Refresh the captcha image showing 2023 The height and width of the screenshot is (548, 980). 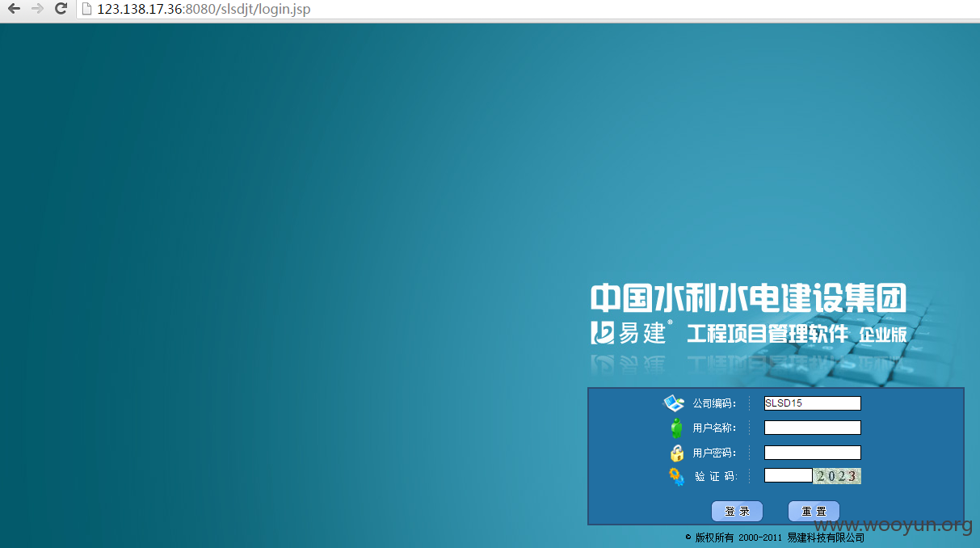point(837,475)
